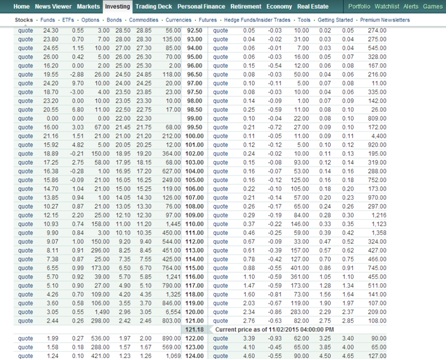Open the ETFs submenu item
The image size is (448, 360).
pyautogui.click(x=68, y=20)
